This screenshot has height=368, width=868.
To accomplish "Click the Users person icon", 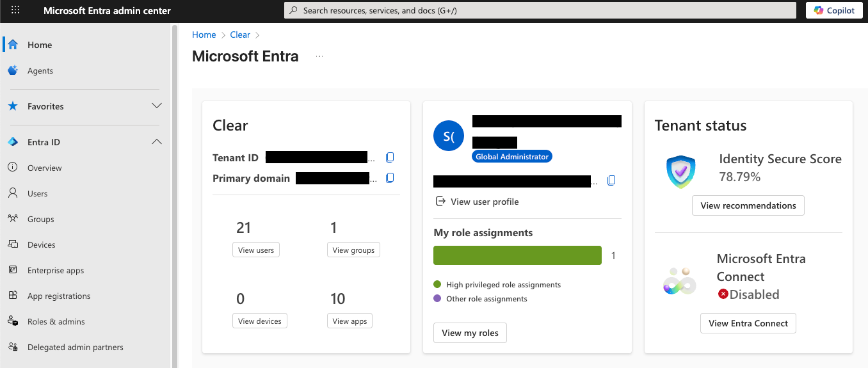I will [13, 193].
